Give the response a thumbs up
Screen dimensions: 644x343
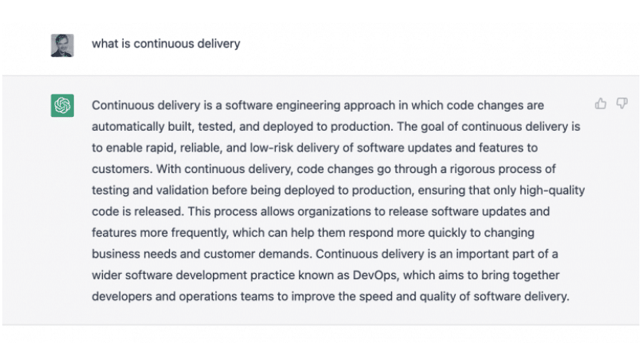(600, 104)
